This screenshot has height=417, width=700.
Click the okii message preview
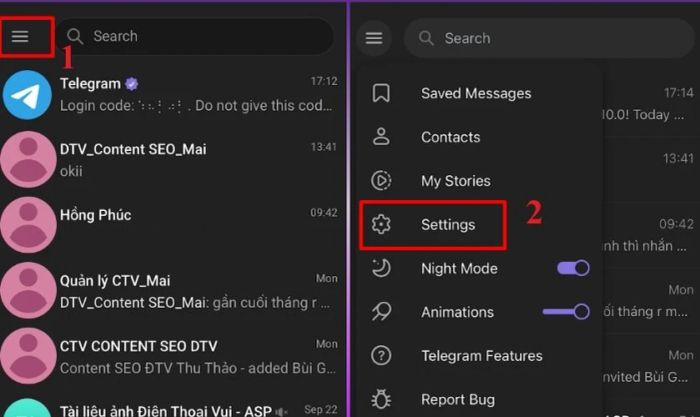[71, 171]
